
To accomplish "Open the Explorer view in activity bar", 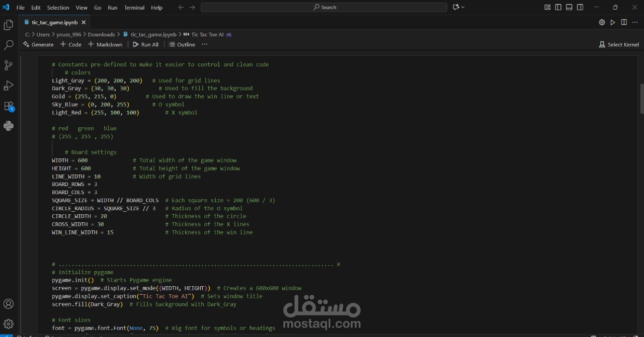I will pos(9,25).
